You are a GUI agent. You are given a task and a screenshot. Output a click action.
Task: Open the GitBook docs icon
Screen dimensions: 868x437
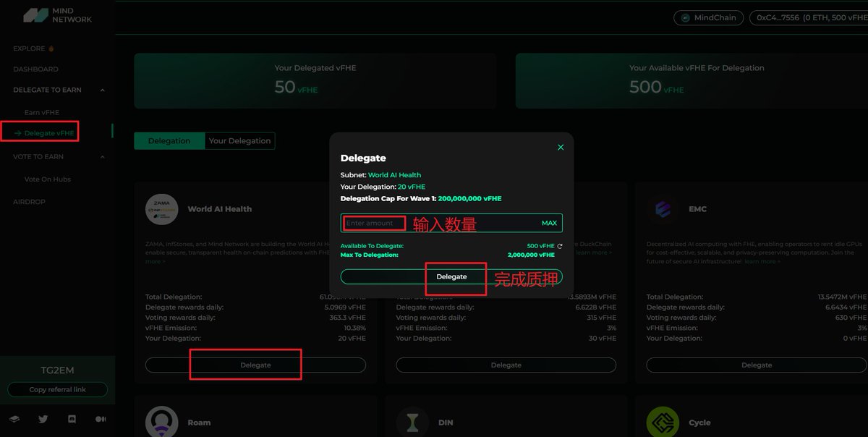point(14,419)
